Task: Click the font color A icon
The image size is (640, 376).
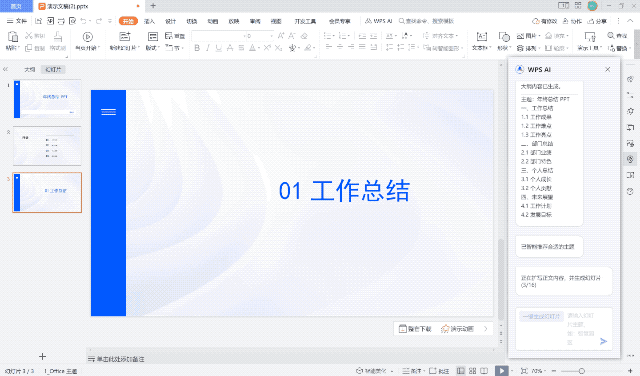Action: click(x=253, y=48)
